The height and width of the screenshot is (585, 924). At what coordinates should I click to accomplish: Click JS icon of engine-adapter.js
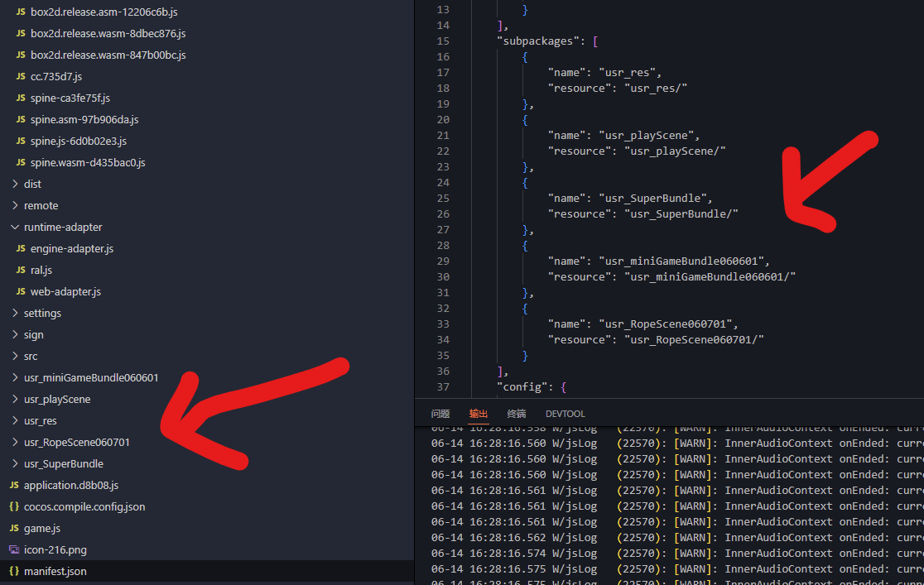21,248
